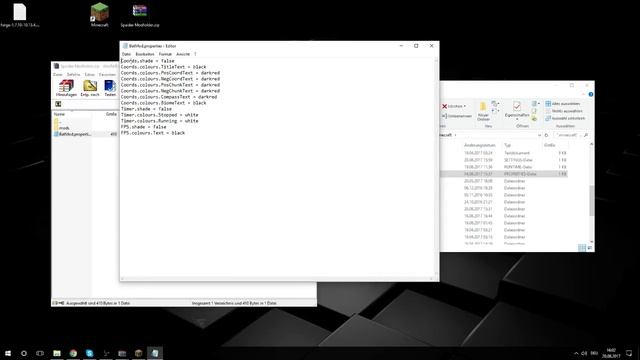The width and height of the screenshot is (640, 360).
Task: Click the text line 'Coords.shade = false'
Action: coord(147,61)
